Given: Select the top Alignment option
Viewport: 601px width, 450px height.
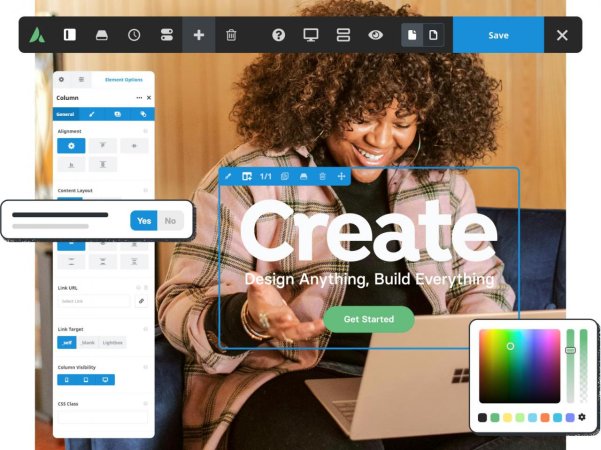Looking at the screenshot, I should pos(103,146).
